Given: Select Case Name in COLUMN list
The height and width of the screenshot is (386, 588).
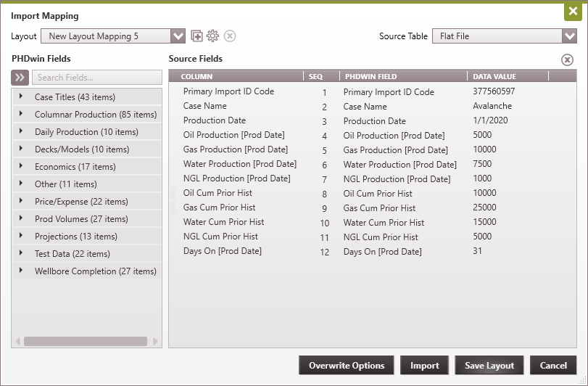Looking at the screenshot, I should click(x=204, y=106).
